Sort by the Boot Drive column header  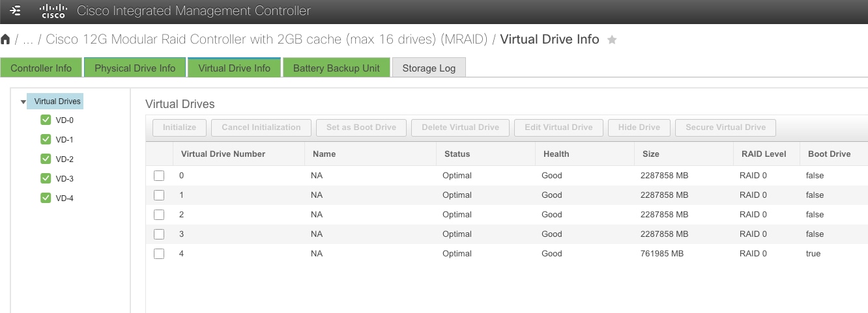(x=833, y=154)
